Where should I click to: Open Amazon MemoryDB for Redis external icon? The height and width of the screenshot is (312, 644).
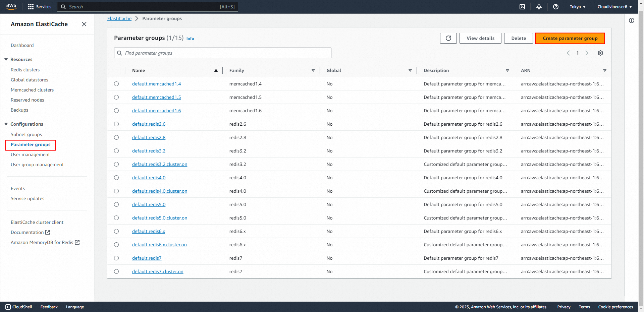point(77,242)
